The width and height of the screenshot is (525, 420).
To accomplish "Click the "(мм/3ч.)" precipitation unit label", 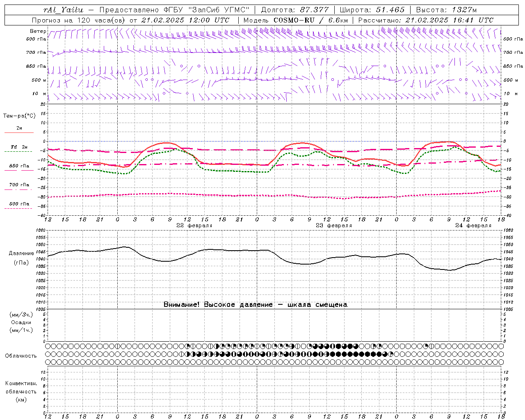I will coord(21,315).
